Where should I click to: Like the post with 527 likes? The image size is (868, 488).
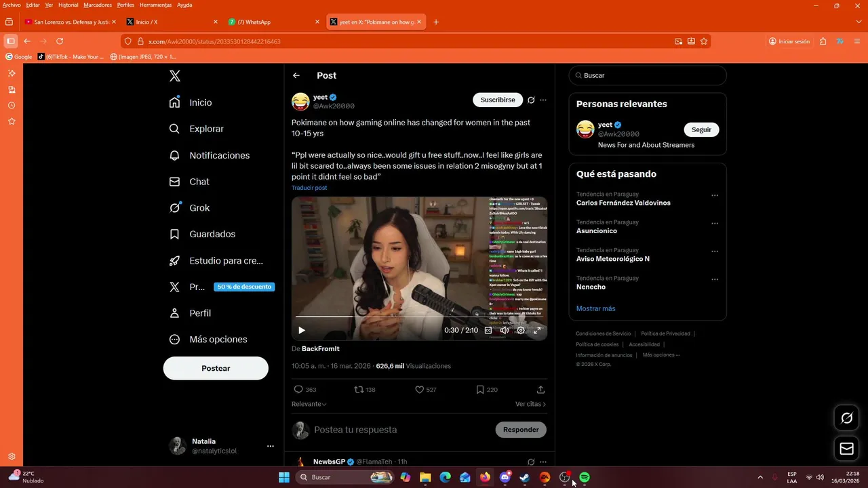click(425, 390)
